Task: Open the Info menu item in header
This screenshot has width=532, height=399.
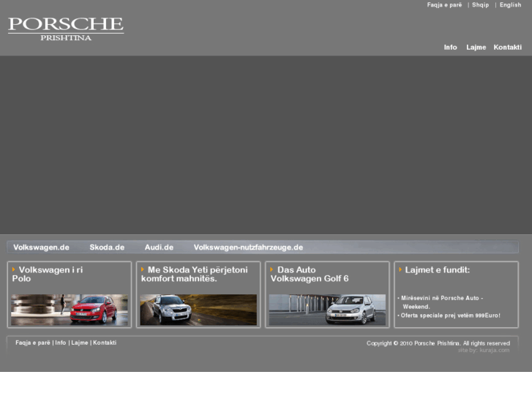Action: tap(450, 47)
